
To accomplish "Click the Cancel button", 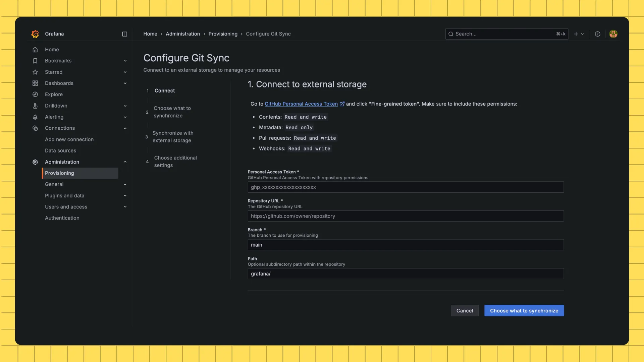I will tap(465, 311).
